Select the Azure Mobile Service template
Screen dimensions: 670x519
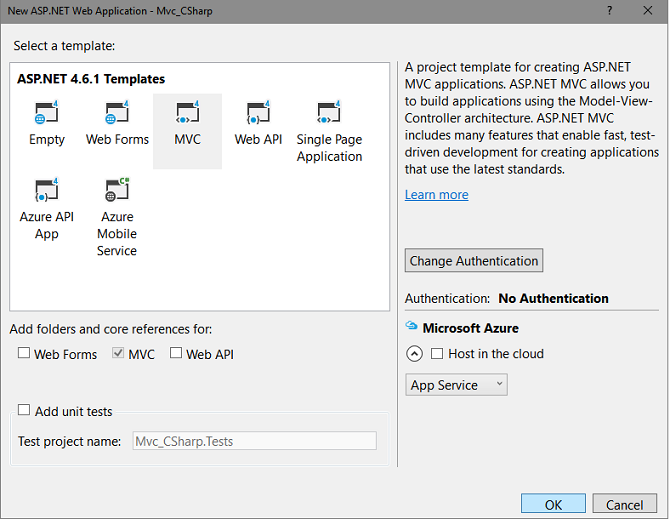coord(117,217)
